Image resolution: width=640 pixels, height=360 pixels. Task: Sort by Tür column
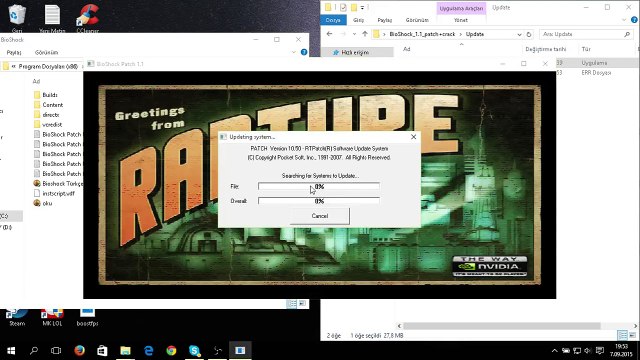click(x=586, y=49)
